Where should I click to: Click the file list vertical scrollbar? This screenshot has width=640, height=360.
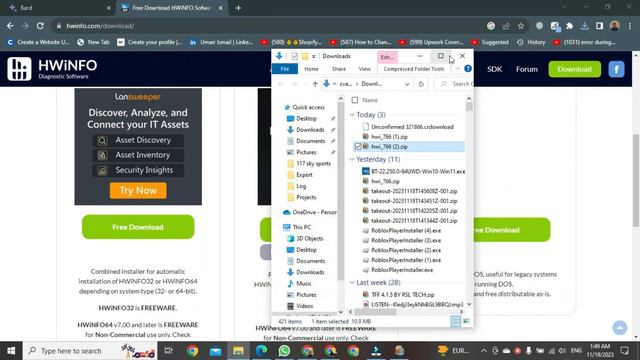point(469,107)
